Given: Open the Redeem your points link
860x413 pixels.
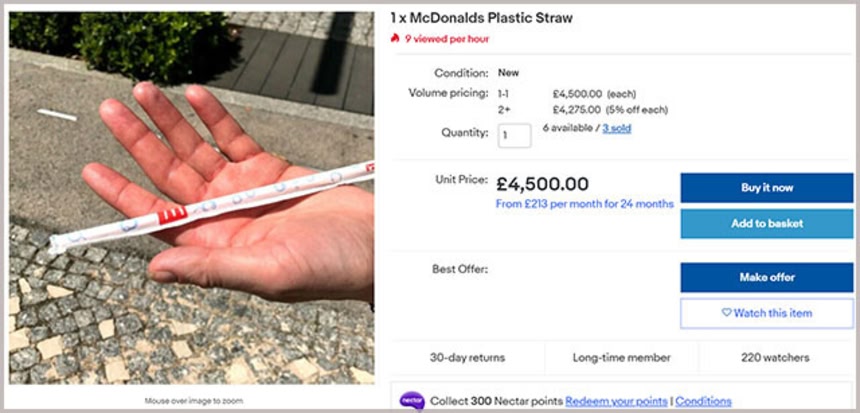Looking at the screenshot, I should coord(616,401).
